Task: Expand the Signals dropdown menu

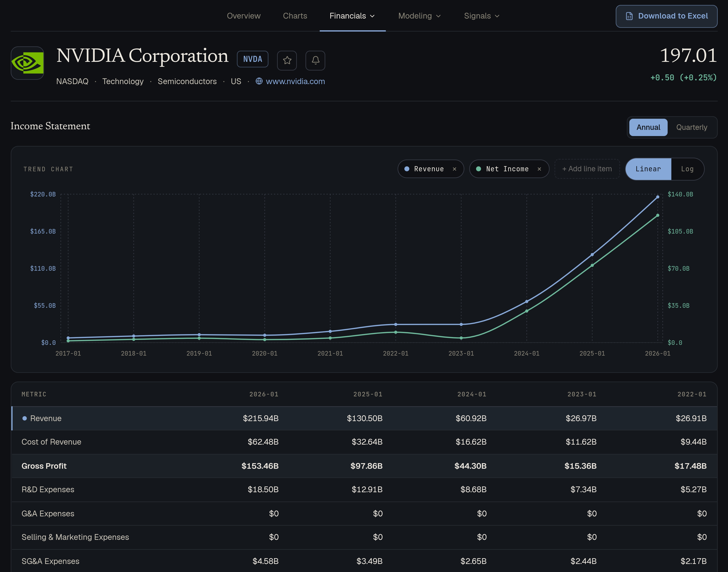Action: point(482,16)
